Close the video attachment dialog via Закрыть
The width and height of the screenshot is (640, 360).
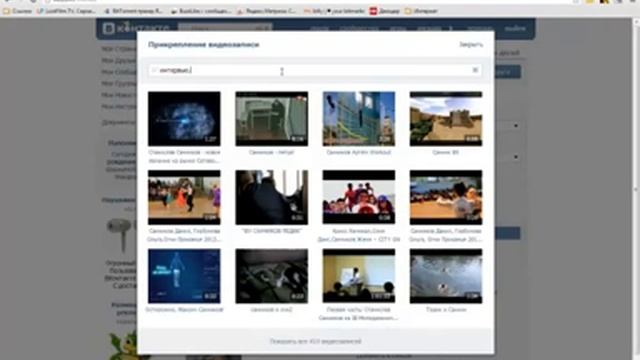click(x=471, y=44)
